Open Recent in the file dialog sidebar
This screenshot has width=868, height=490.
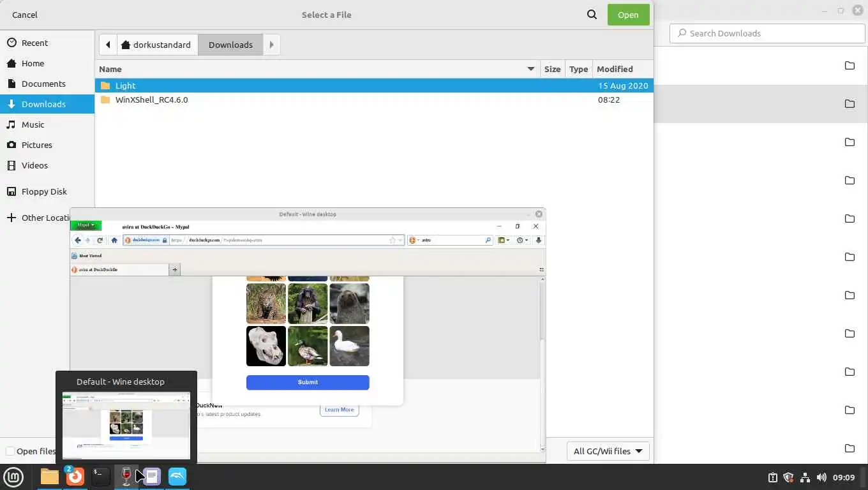coord(47,43)
